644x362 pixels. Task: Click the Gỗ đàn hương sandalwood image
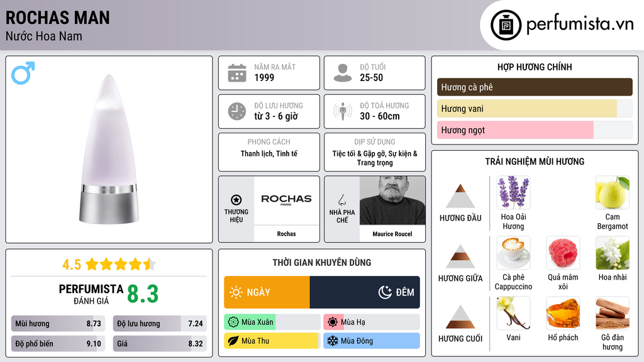tap(613, 313)
